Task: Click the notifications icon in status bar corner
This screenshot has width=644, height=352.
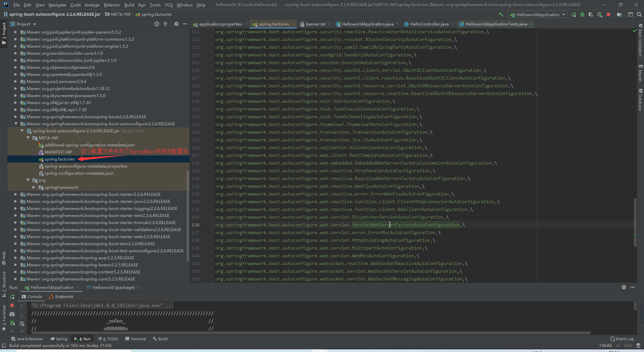Action: [638, 346]
